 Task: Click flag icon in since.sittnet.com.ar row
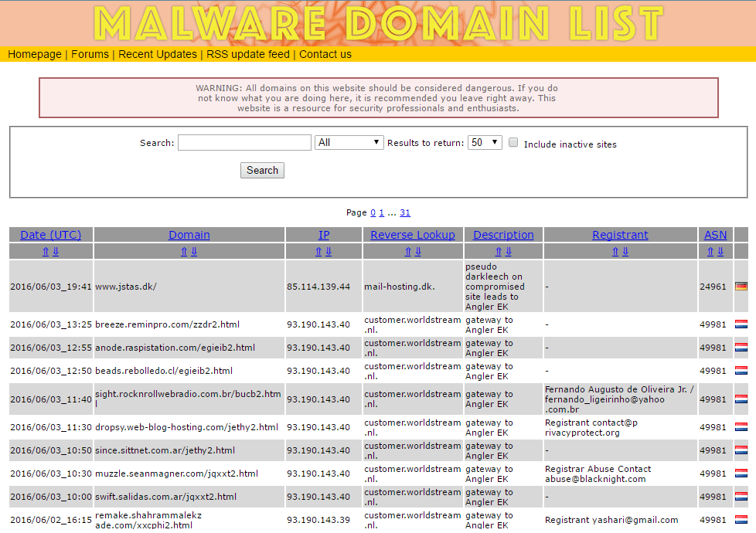(741, 450)
